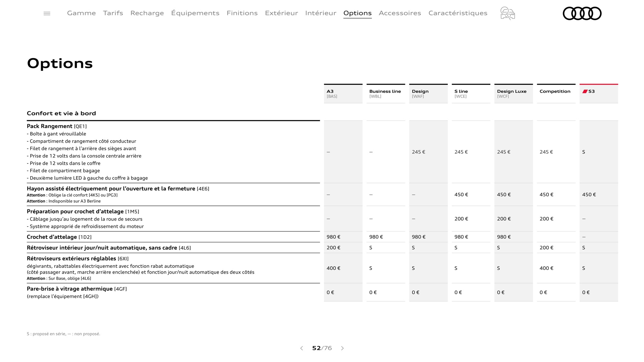The width and height of the screenshot is (644, 362).
Task: Click 'Système approprié de refroidissement du moteur'
Action: 85,226
